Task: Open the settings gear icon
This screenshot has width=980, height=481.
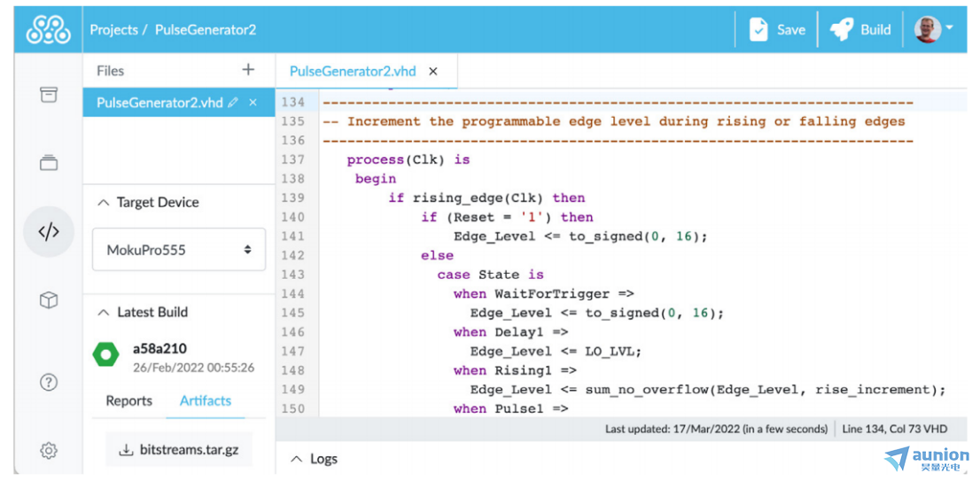Action: 49,450
